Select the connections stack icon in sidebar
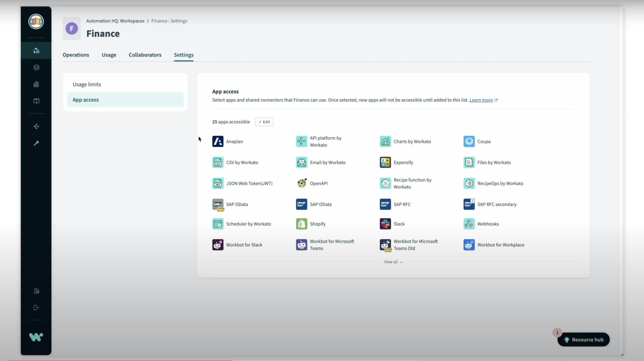Viewport: 644px width, 361px height. 36,67
